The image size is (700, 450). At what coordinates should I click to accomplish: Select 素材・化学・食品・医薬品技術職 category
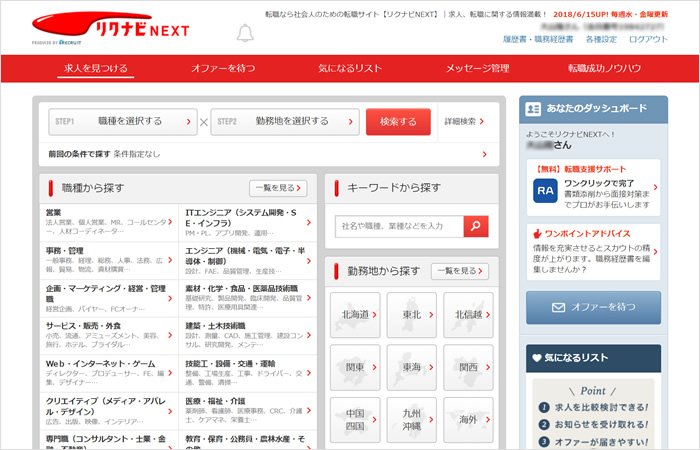[x=248, y=298]
